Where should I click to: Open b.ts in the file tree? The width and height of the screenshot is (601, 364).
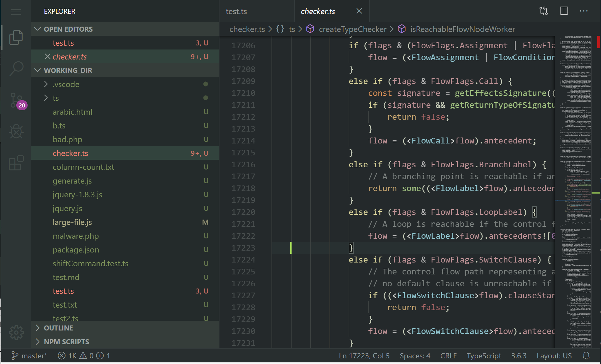click(125, 126)
